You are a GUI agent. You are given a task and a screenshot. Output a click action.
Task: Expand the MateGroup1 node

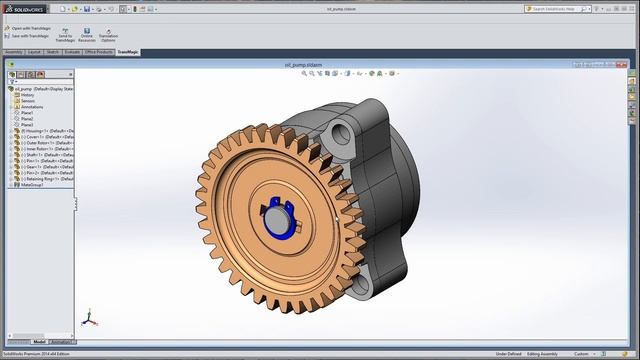click(11, 185)
